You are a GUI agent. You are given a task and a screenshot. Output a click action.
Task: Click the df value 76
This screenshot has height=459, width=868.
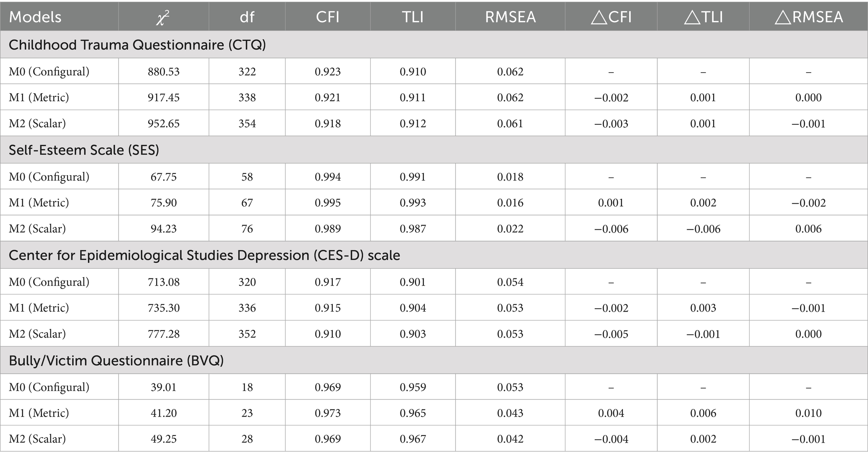tap(247, 229)
